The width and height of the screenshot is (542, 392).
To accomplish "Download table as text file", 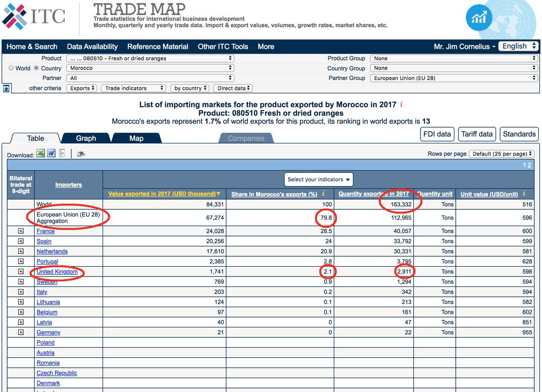I will (x=62, y=153).
